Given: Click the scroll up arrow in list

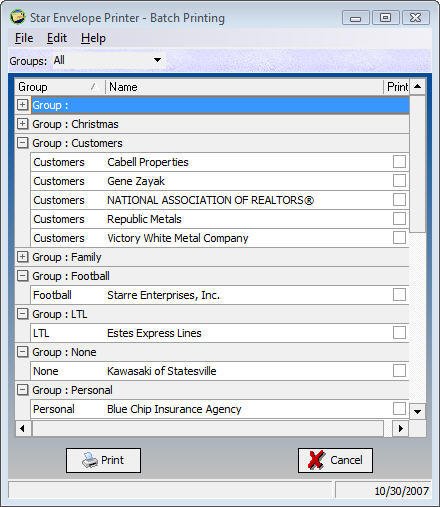Looking at the screenshot, I should click(417, 87).
